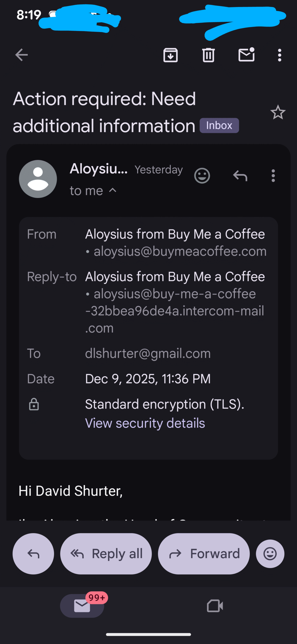Switch to the Meet video tab

coord(215,606)
